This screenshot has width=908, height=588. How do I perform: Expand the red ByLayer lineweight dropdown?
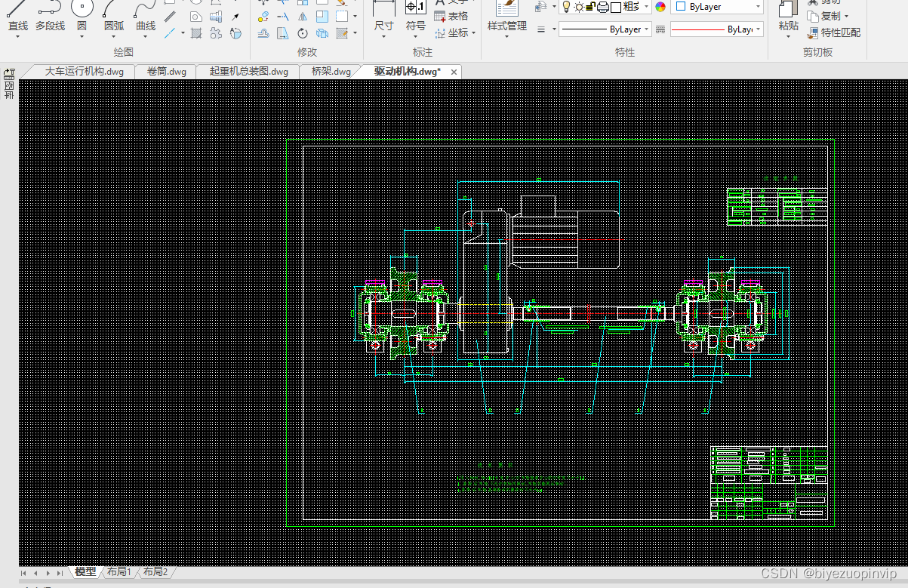pos(716,29)
